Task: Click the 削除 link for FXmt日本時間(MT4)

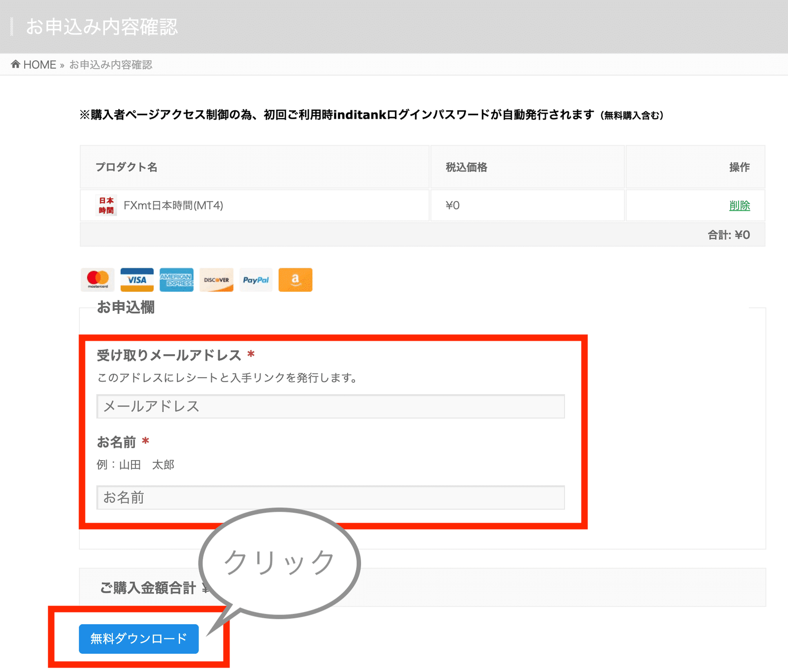Action: click(x=739, y=205)
